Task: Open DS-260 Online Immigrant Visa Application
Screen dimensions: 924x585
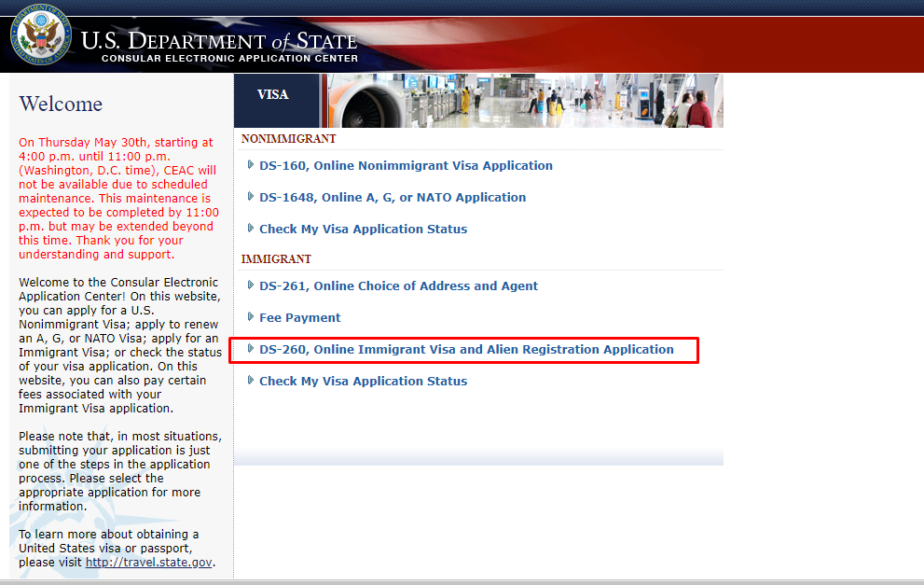Action: coord(466,350)
